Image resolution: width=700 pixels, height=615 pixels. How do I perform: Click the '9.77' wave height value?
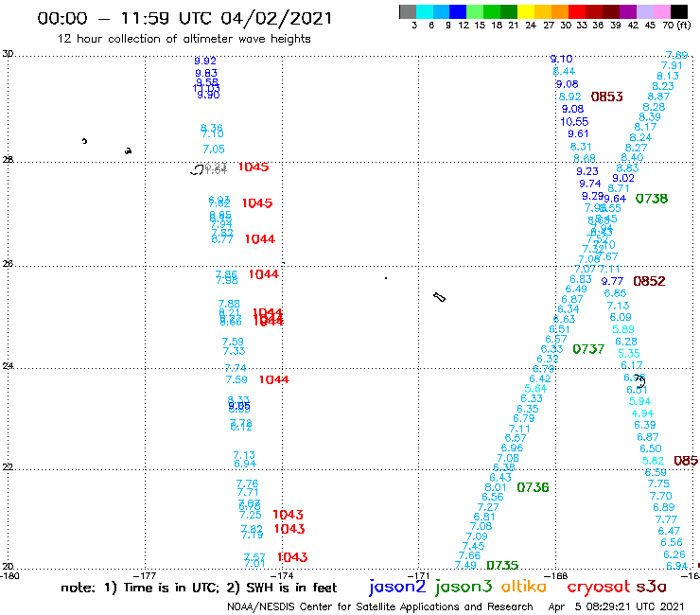click(612, 281)
